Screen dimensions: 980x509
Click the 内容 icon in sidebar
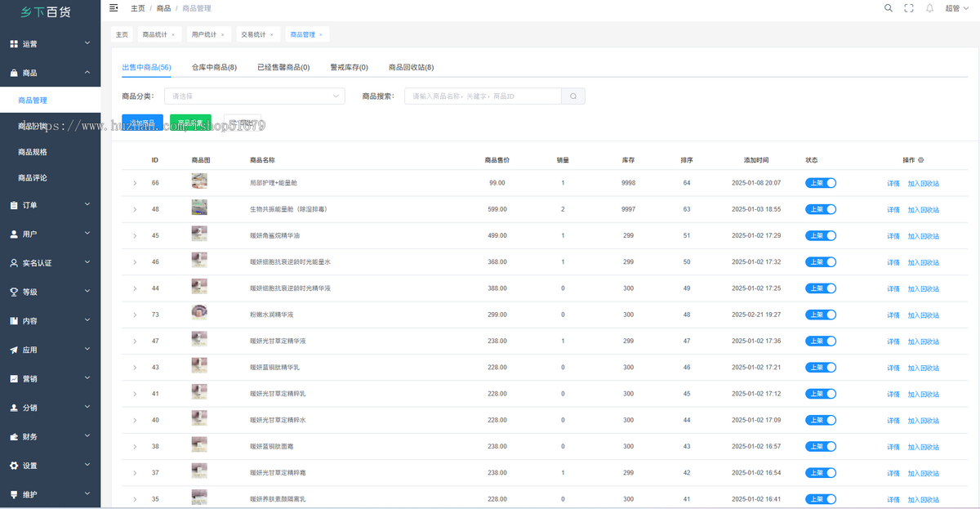click(14, 321)
